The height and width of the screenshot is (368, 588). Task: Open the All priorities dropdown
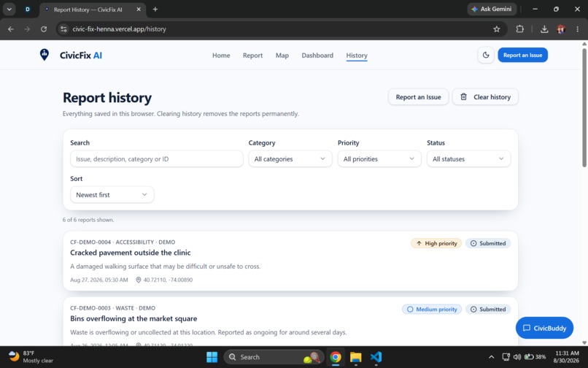(x=379, y=159)
